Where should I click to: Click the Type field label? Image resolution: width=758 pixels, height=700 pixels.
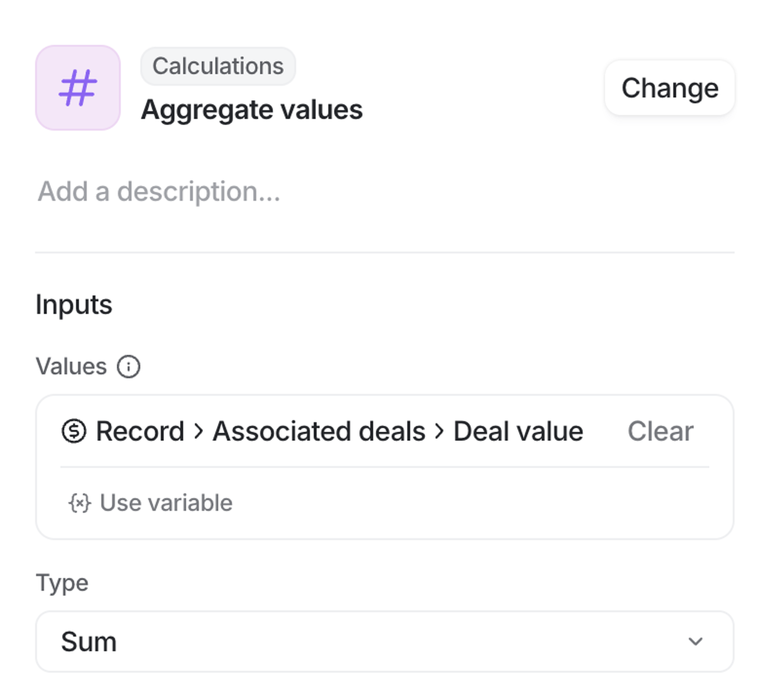(62, 582)
